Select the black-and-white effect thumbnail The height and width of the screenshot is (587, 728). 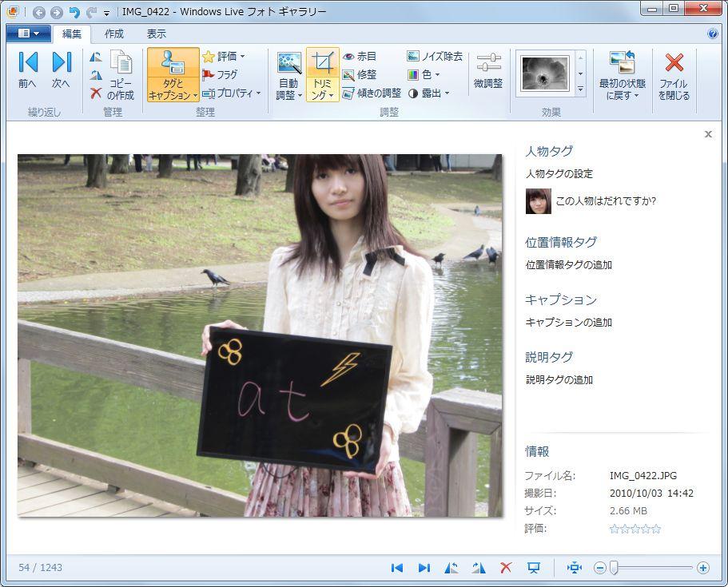tap(545, 73)
